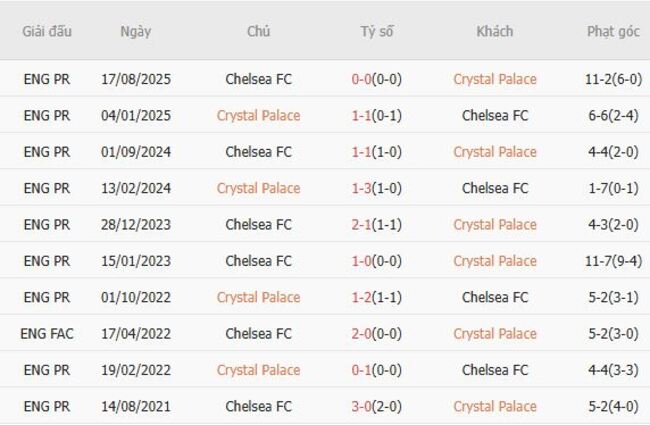Image resolution: width=650 pixels, height=425 pixels.
Task: Click the "Giải đấu" column header
Action: [47, 31]
